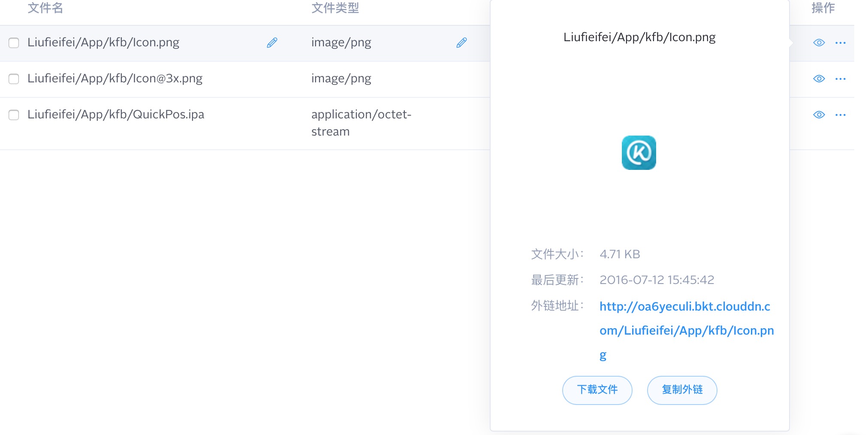Click the application/octet-stream type cell
This screenshot has height=435, width=868.
[x=361, y=123]
